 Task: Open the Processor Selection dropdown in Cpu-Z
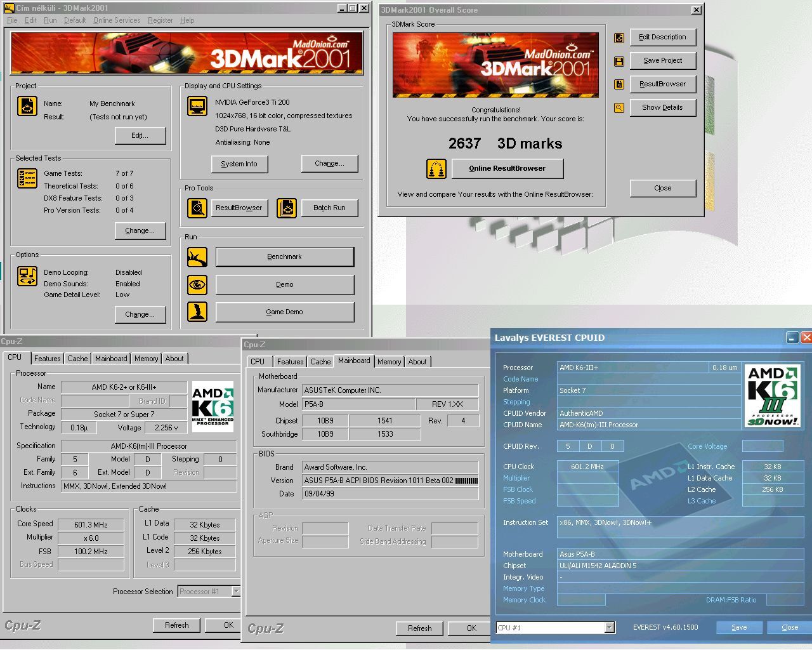point(235,592)
